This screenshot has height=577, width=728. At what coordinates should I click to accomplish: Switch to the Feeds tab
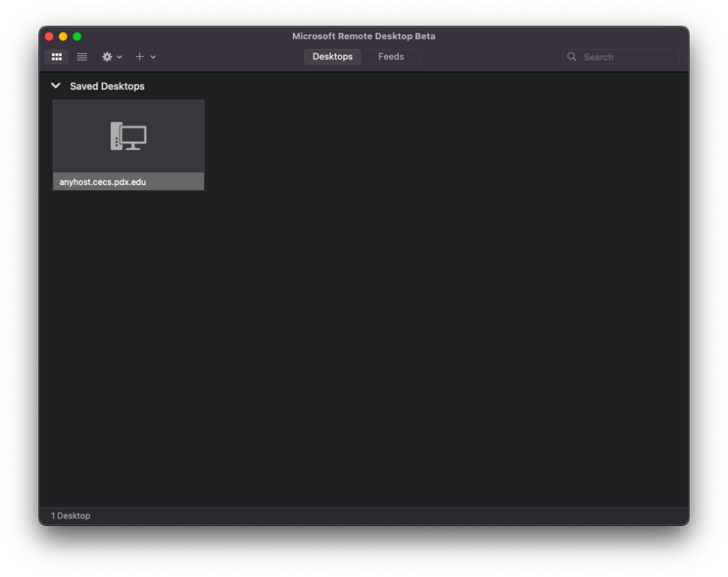[x=390, y=56]
